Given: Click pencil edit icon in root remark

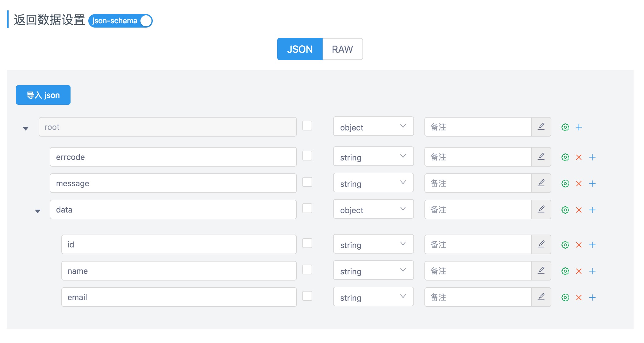Looking at the screenshot, I should pos(541,127).
